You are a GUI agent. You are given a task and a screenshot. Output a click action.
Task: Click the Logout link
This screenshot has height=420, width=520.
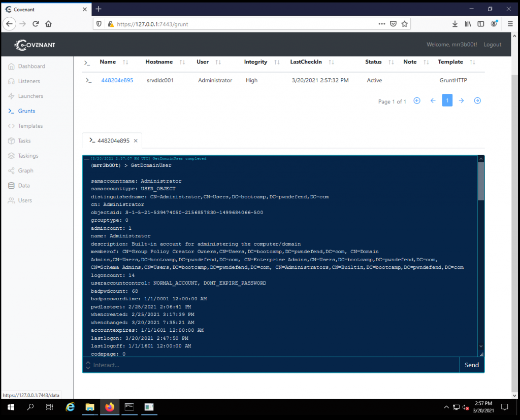(x=492, y=44)
